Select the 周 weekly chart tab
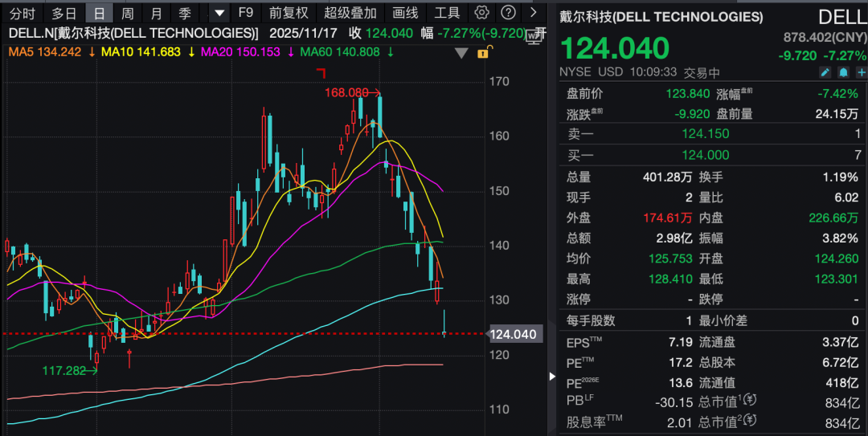This screenshot has height=436, width=868. click(x=127, y=13)
